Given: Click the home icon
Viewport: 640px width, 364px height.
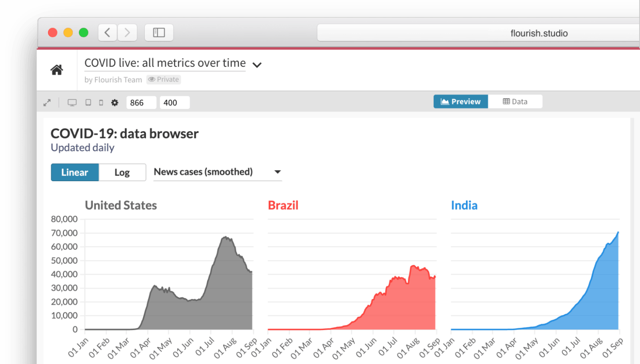Looking at the screenshot, I should tap(56, 70).
